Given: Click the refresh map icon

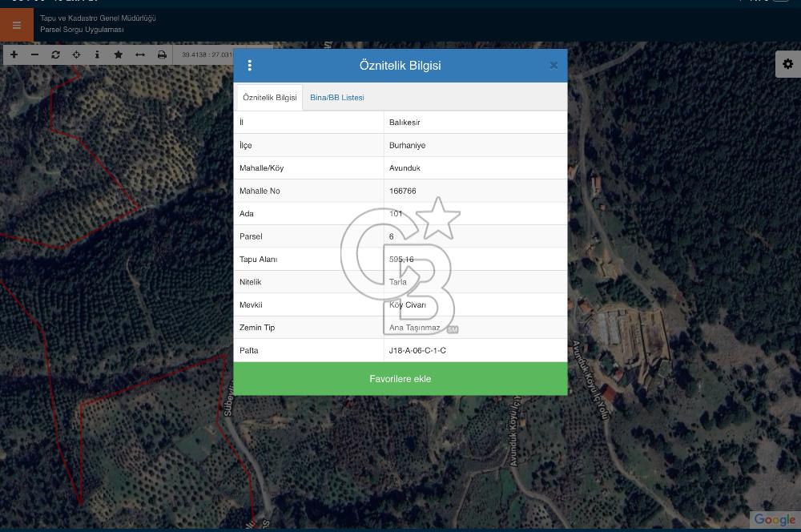Looking at the screenshot, I should pyautogui.click(x=55, y=54).
